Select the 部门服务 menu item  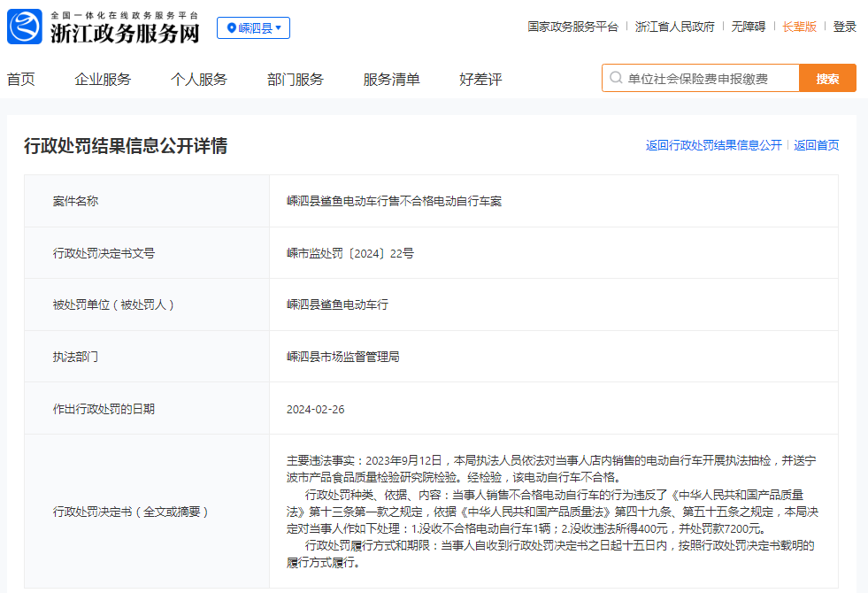pos(296,80)
